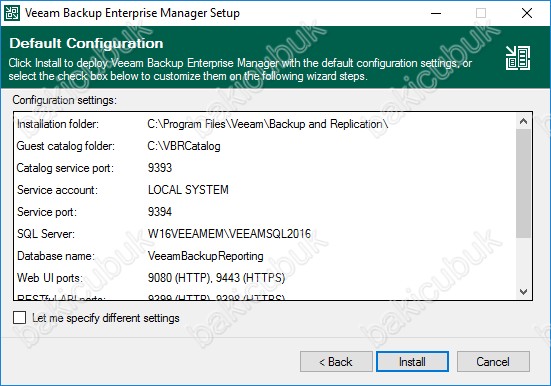The height and width of the screenshot is (386, 551).
Task: Minimize the Setup window
Action: tap(436, 13)
